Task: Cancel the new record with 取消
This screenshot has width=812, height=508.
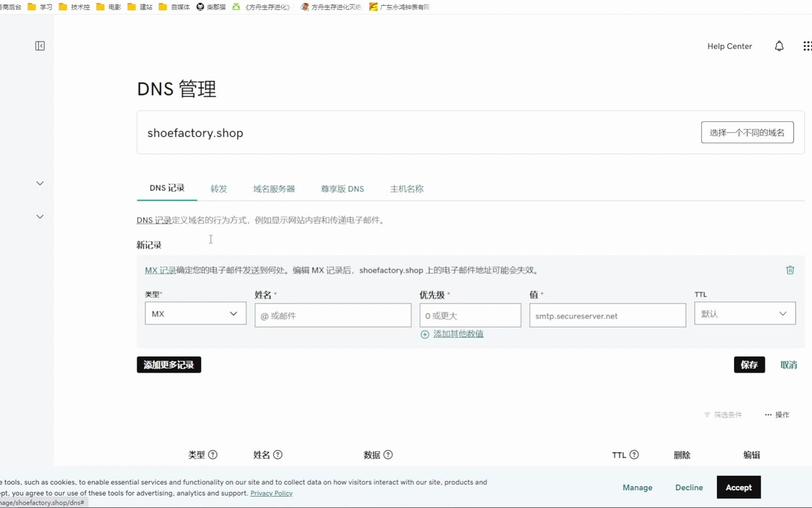Action: tap(789, 365)
